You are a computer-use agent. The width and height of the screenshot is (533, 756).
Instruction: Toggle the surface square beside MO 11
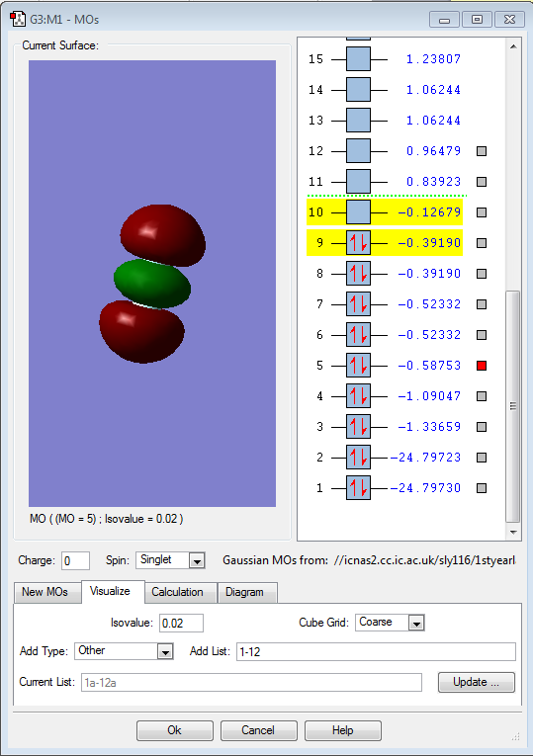click(x=482, y=182)
